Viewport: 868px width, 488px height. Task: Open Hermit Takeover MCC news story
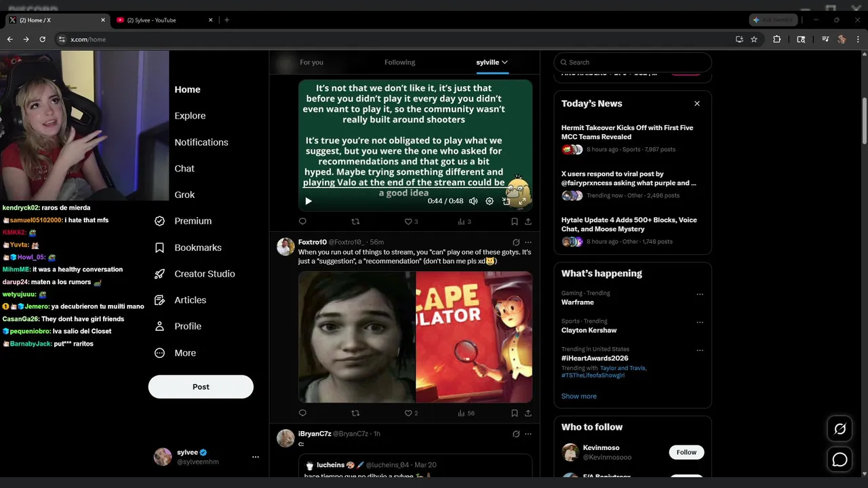[627, 132]
